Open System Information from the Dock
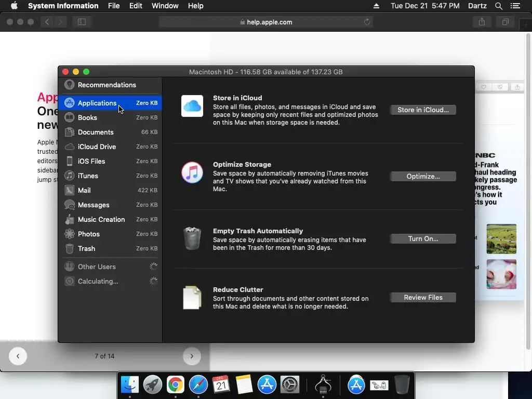This screenshot has height=399, width=532. (323, 385)
